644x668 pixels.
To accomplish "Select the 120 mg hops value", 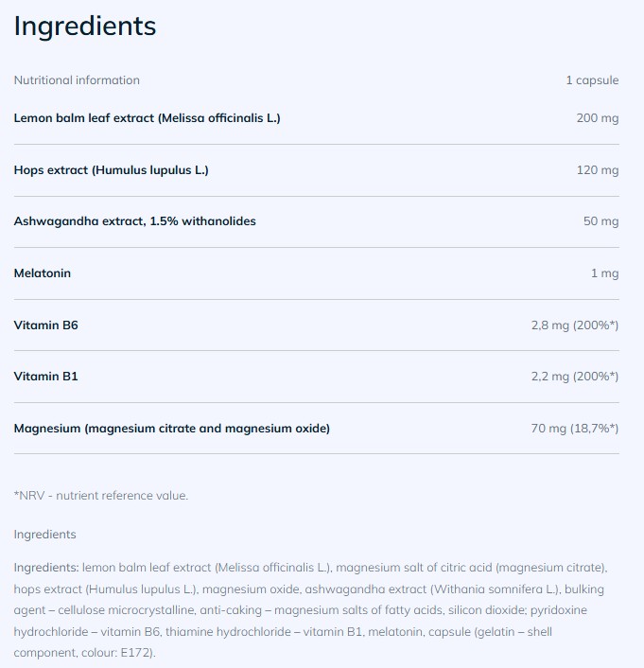I will tap(598, 170).
